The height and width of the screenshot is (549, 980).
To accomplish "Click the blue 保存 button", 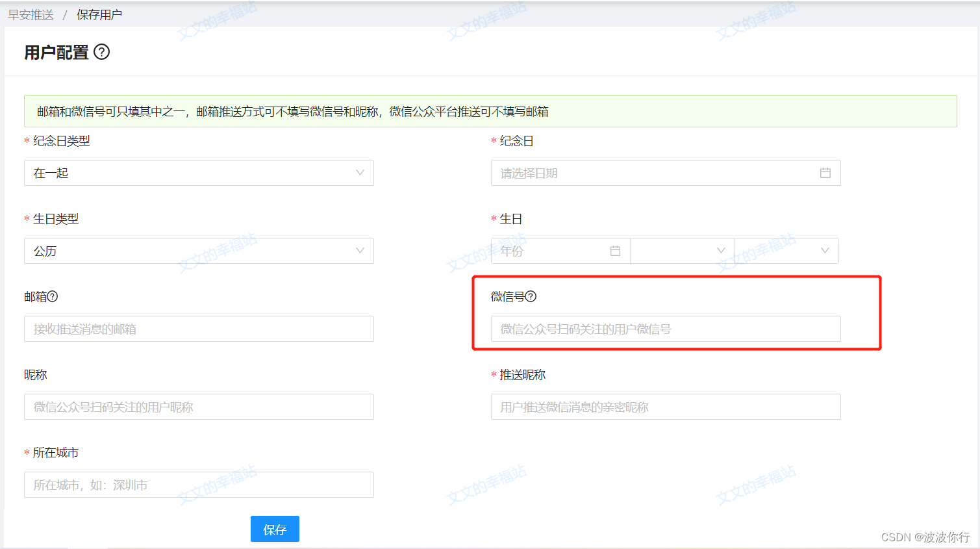I will [x=275, y=529].
